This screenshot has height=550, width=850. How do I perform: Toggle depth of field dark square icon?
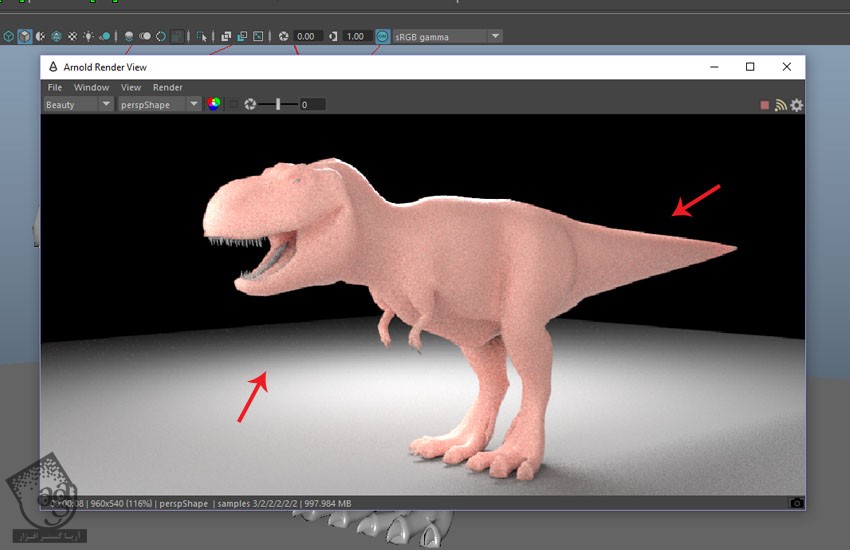tap(177, 36)
